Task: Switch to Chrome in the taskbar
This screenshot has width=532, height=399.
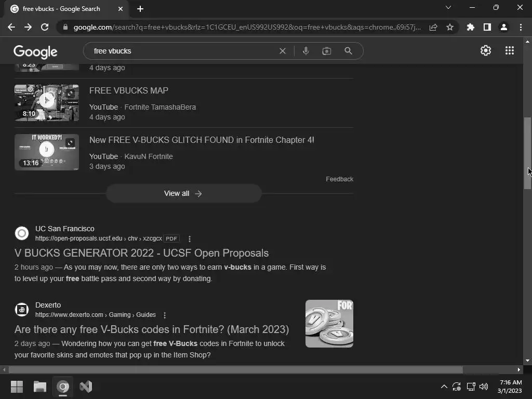Action: coord(63,387)
